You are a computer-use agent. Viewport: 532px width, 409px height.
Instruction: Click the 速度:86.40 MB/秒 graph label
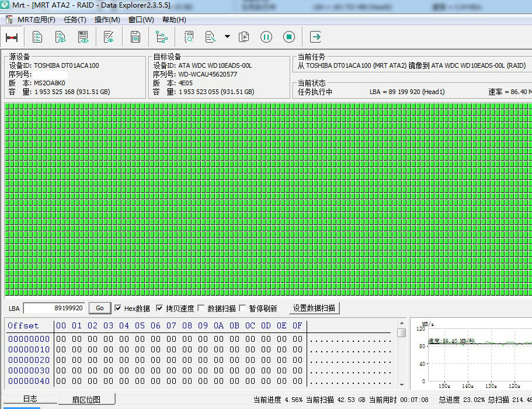click(451, 341)
